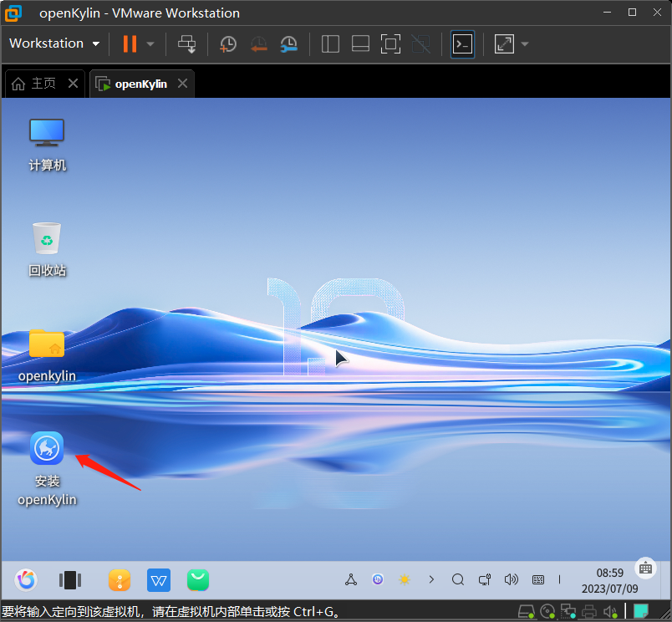Pause the virtual machine
672x622 pixels.
(130, 43)
